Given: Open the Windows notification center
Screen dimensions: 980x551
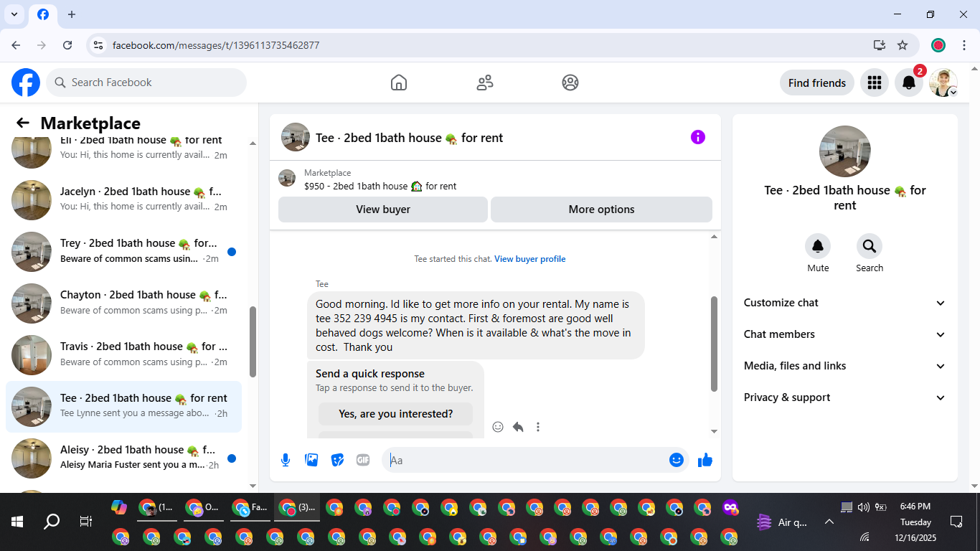Looking at the screenshot, I should click(x=956, y=522).
